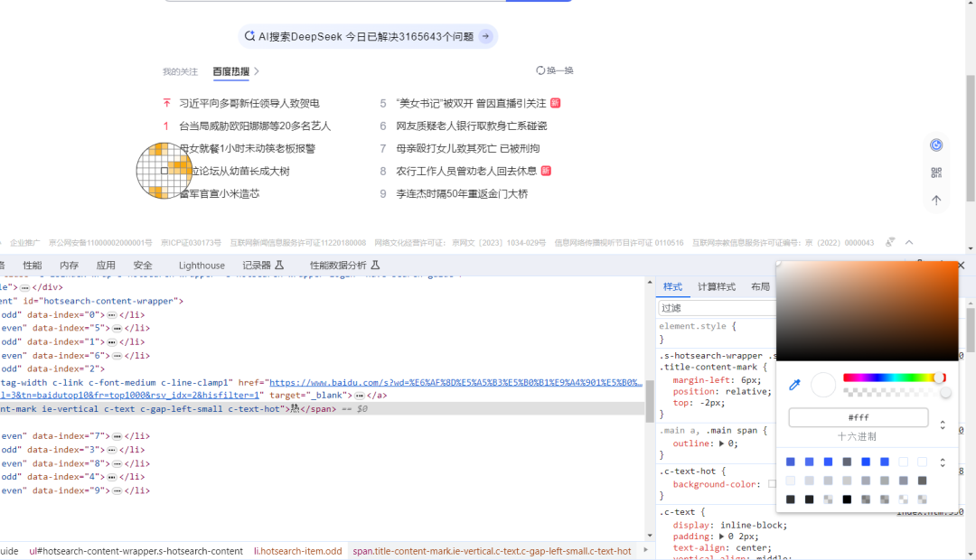Click the hue slider bar

click(890, 378)
